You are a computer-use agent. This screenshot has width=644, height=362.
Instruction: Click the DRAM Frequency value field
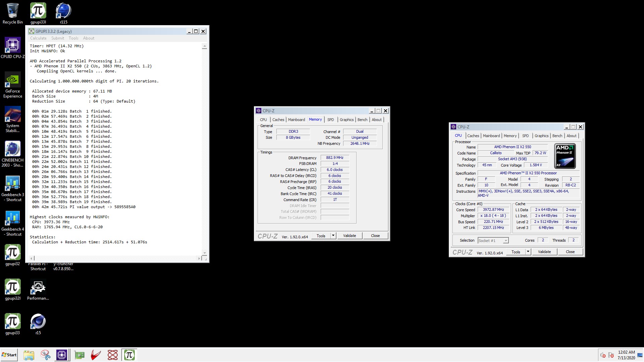(x=335, y=158)
